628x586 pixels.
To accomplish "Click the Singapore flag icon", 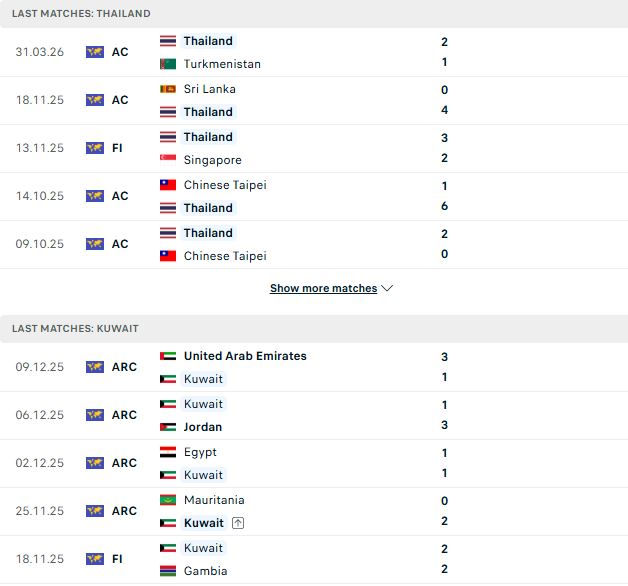I will [x=168, y=160].
